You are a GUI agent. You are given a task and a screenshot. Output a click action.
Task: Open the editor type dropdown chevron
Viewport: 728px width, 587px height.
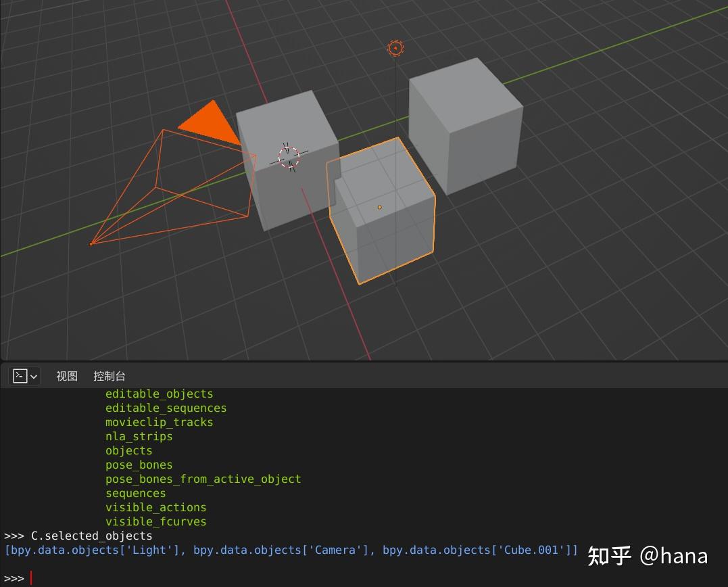32,376
